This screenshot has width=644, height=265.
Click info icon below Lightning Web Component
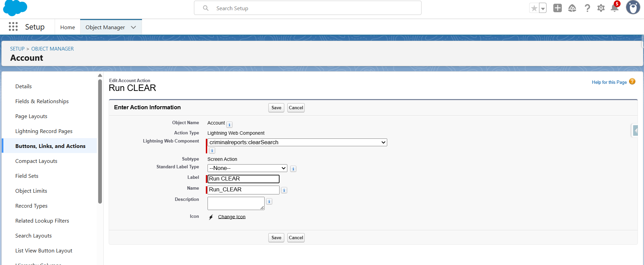212,151
